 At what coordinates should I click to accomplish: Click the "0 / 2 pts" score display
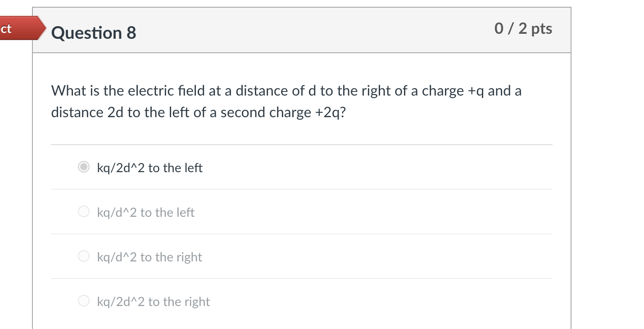(x=524, y=28)
